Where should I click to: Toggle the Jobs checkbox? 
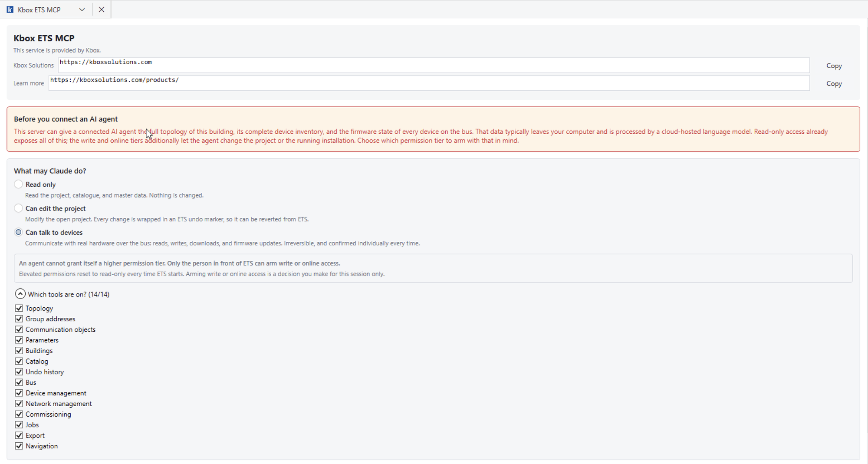(19, 425)
